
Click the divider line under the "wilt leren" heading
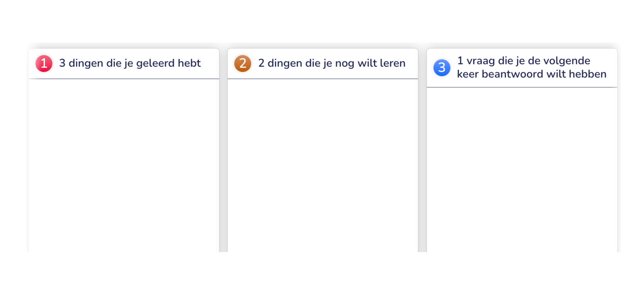click(x=323, y=79)
